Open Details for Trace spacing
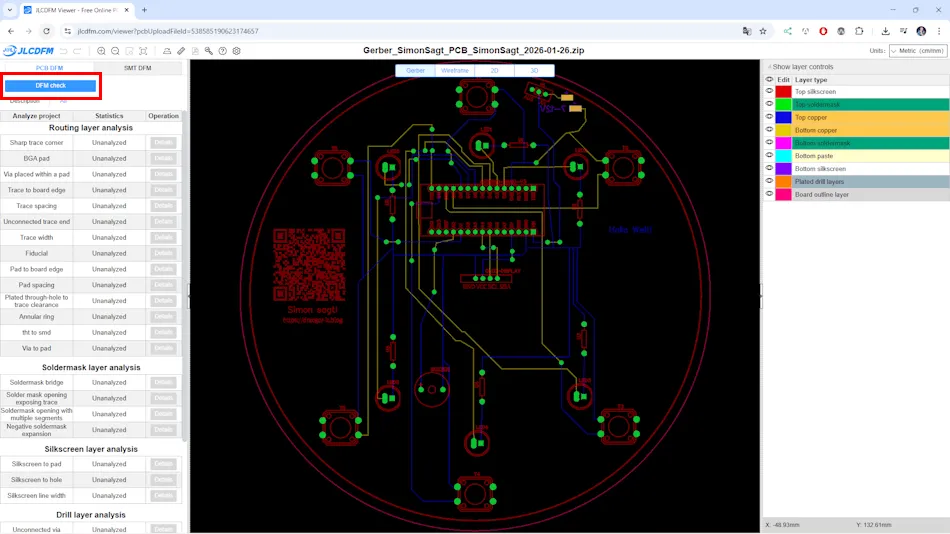950x534 pixels. pos(163,205)
